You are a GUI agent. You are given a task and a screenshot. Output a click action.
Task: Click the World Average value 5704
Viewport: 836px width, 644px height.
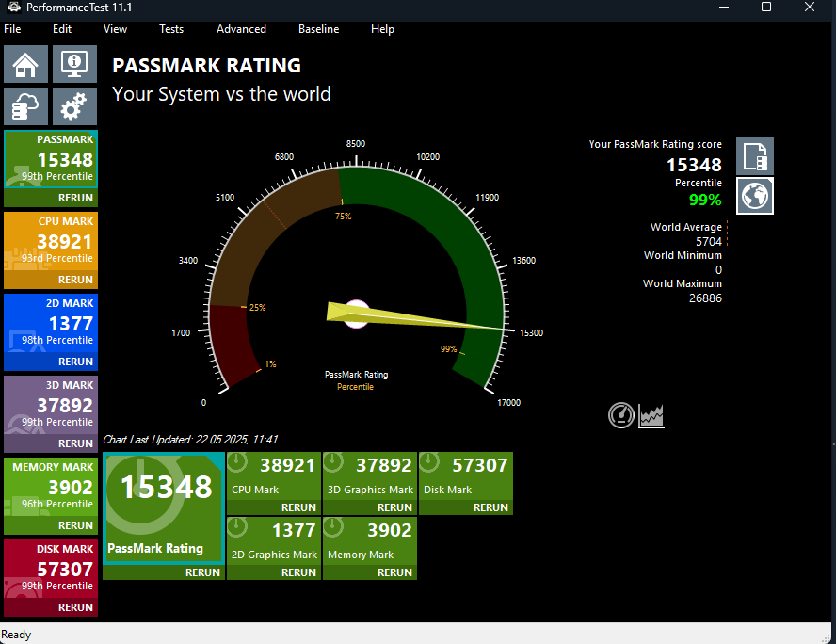[x=709, y=241]
